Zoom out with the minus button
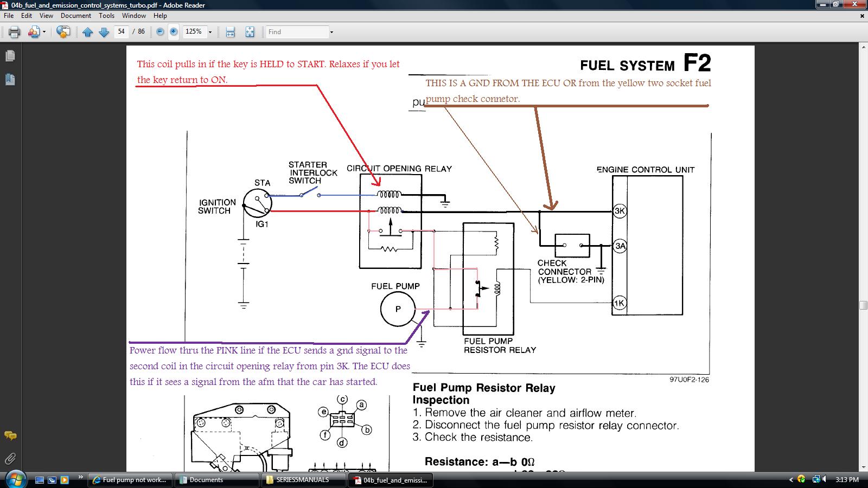The width and height of the screenshot is (868, 488). tap(160, 32)
